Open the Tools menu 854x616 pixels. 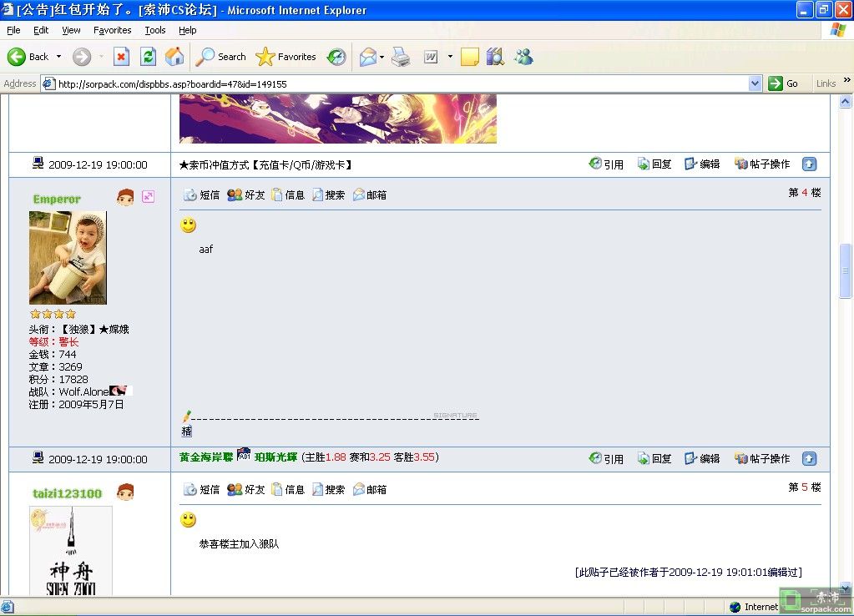pyautogui.click(x=154, y=30)
